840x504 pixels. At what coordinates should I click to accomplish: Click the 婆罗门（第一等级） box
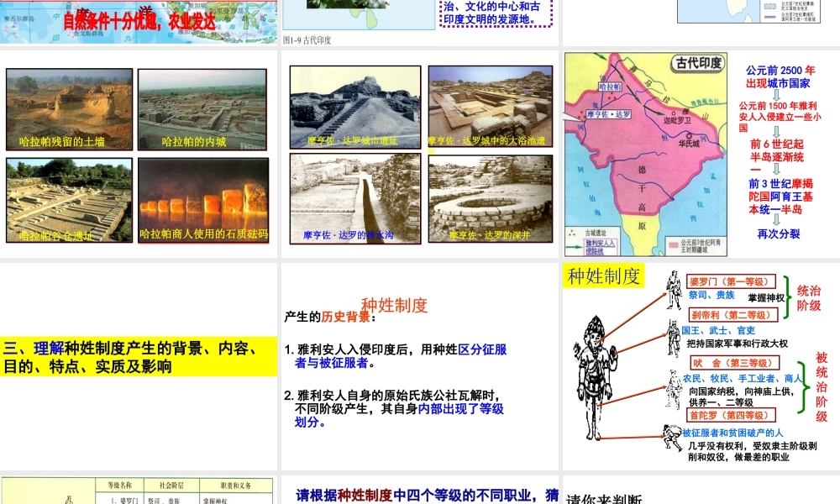point(731,281)
